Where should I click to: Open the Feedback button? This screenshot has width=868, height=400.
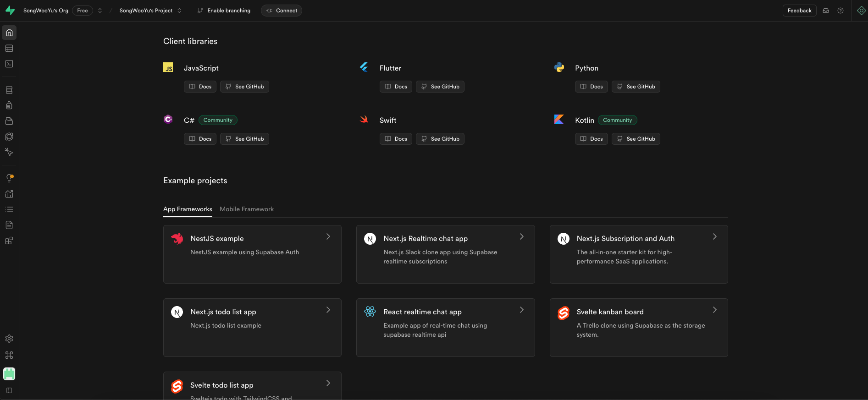tap(799, 11)
